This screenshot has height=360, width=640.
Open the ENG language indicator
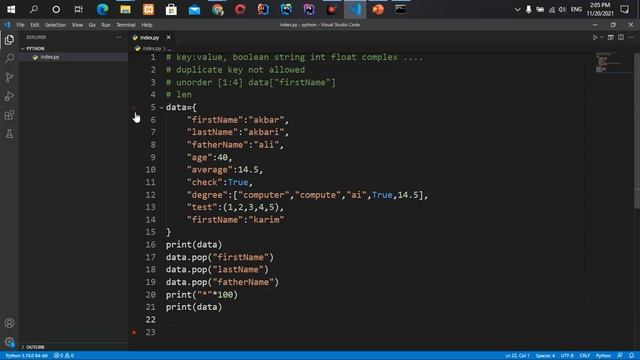576,9
